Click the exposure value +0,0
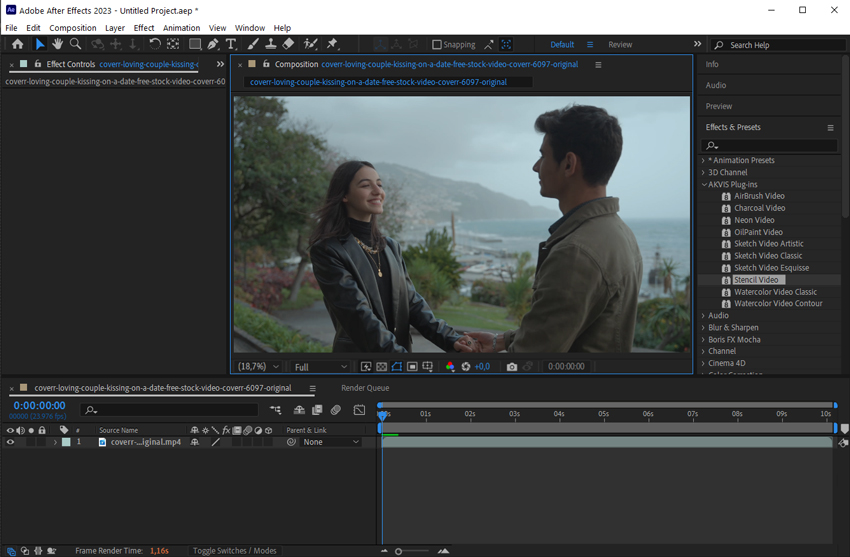850x557 pixels. pos(482,367)
